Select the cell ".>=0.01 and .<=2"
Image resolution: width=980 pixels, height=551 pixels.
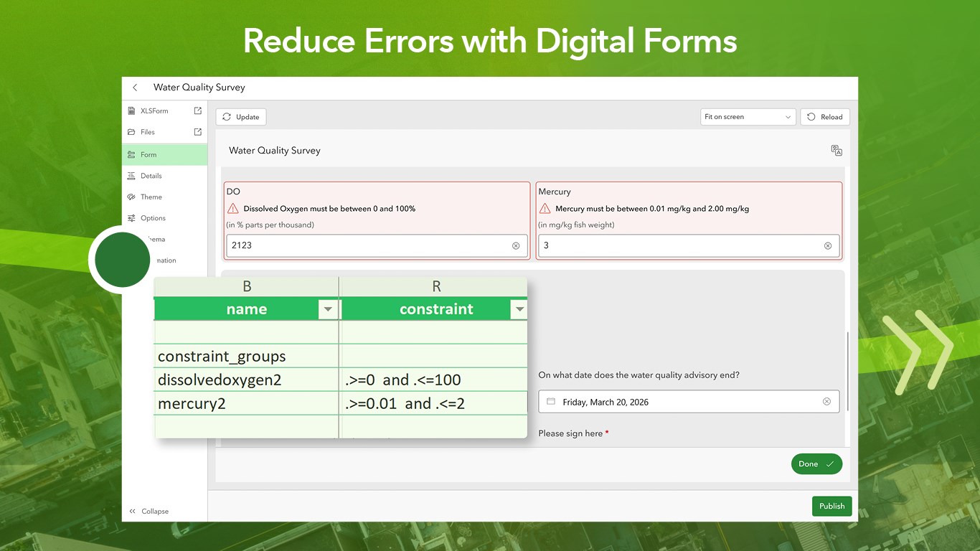pos(434,403)
